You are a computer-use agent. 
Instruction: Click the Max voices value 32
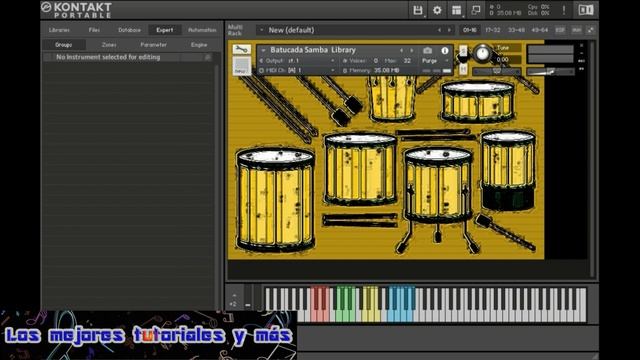pos(407,60)
